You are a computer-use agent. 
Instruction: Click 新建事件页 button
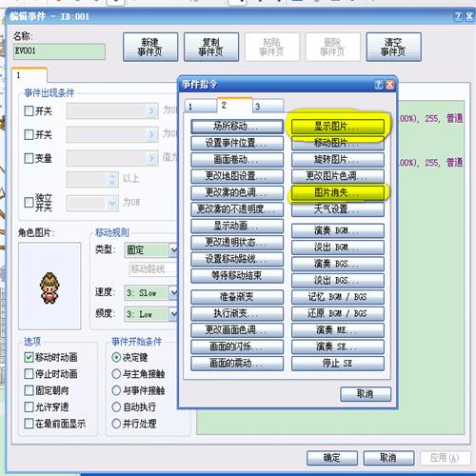(x=150, y=47)
